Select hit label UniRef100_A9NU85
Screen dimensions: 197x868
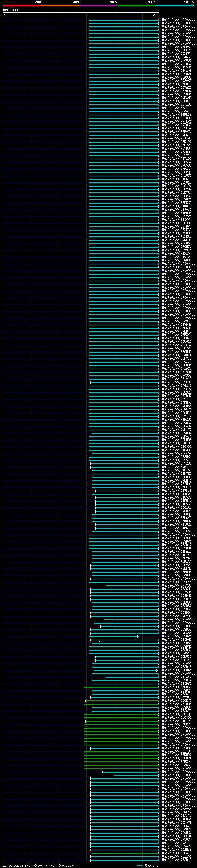click(177, 260)
